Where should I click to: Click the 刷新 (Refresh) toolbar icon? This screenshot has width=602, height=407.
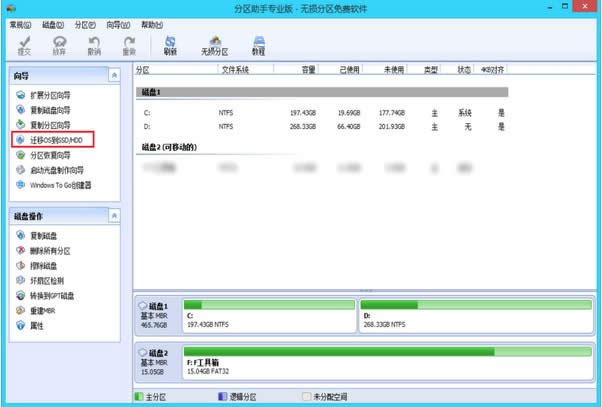point(170,44)
